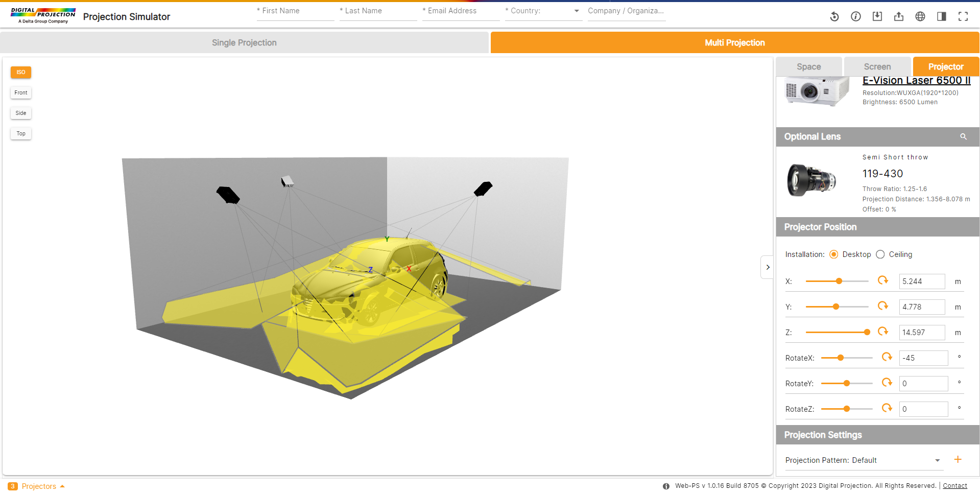Open the info panel
The height and width of the screenshot is (494, 980).
(x=856, y=16)
